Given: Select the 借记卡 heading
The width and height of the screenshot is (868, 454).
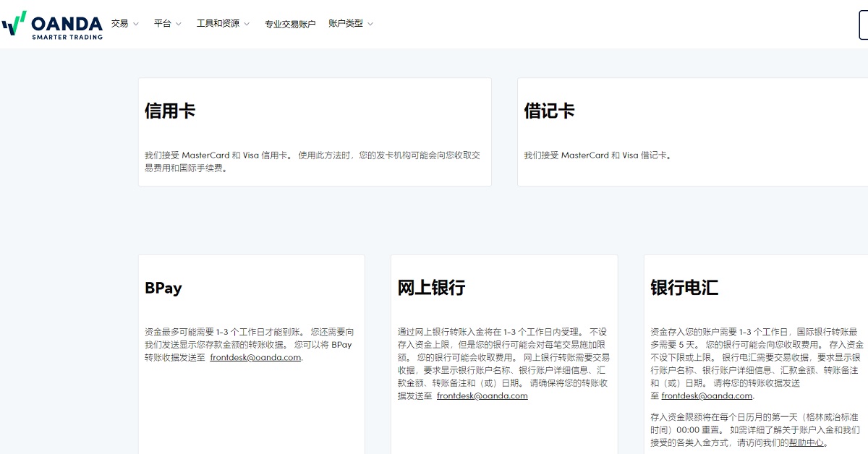Looking at the screenshot, I should [549, 111].
